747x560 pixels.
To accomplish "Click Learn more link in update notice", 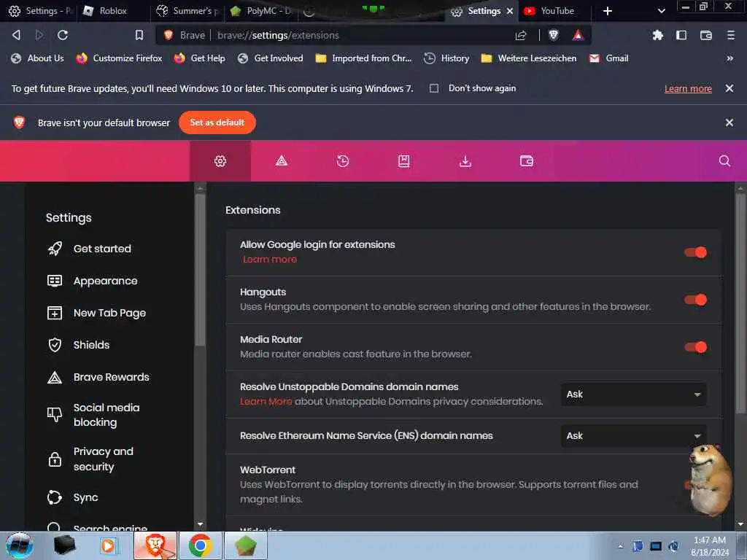I will 688,88.
